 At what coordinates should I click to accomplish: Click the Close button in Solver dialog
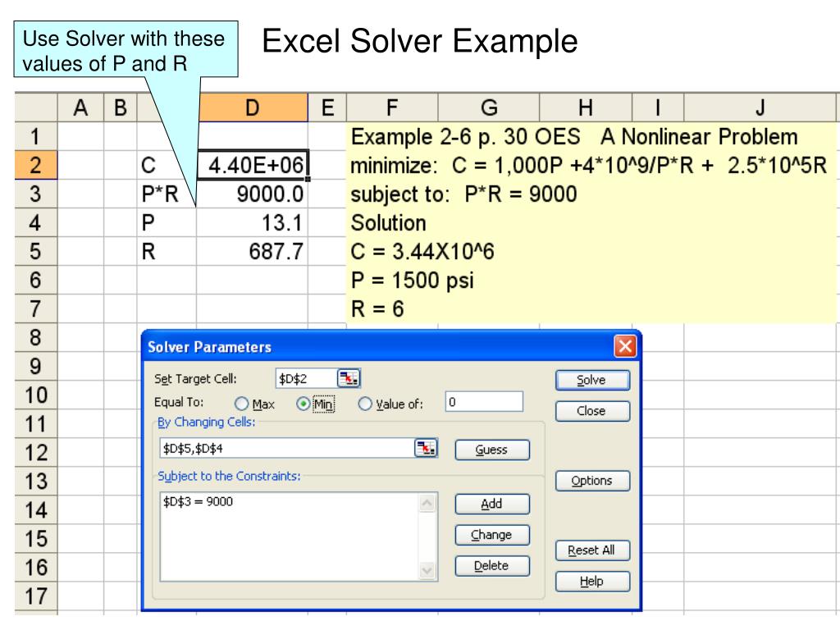[x=592, y=412]
